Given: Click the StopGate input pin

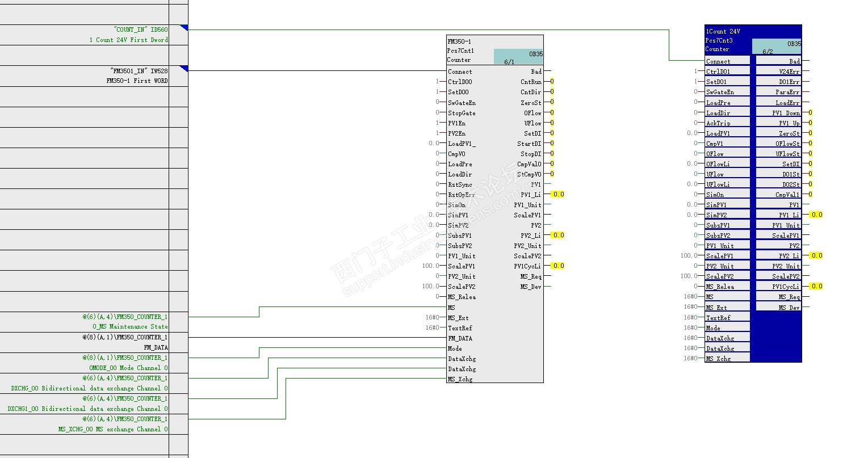Looking at the screenshot, I should [x=462, y=113].
